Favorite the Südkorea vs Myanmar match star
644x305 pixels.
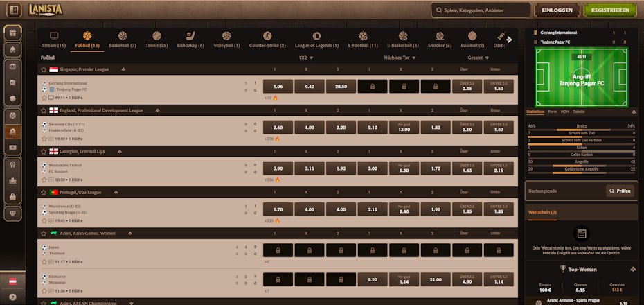[x=44, y=290]
